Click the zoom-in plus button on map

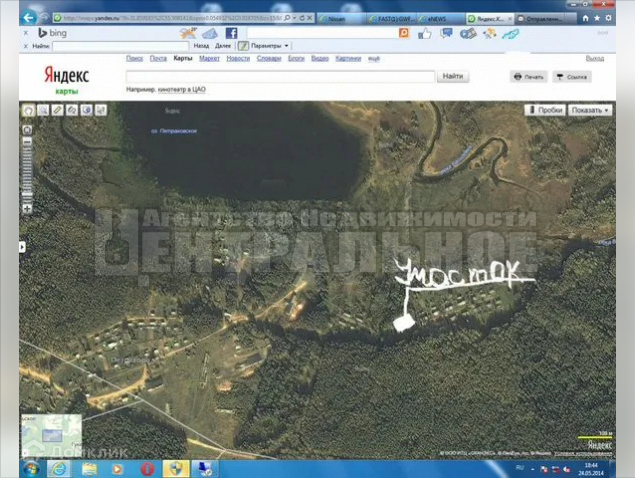(27, 209)
